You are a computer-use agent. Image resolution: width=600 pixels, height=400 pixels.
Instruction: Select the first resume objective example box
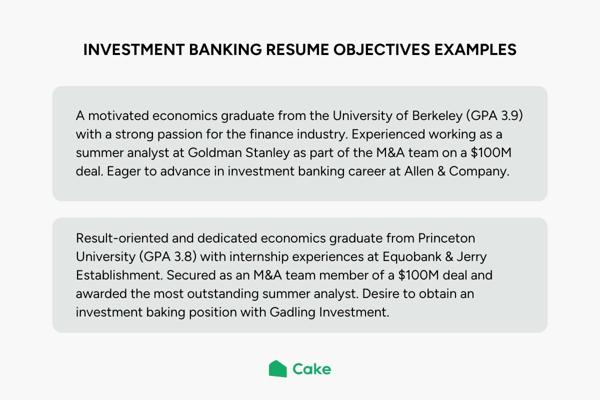(x=300, y=143)
